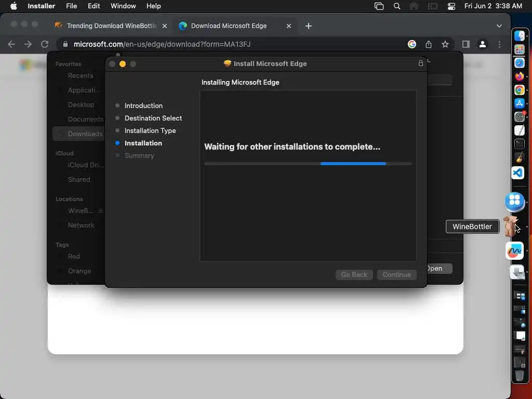The height and width of the screenshot is (399, 532).
Task: Click Chrome's back arrow
Action: (11, 44)
